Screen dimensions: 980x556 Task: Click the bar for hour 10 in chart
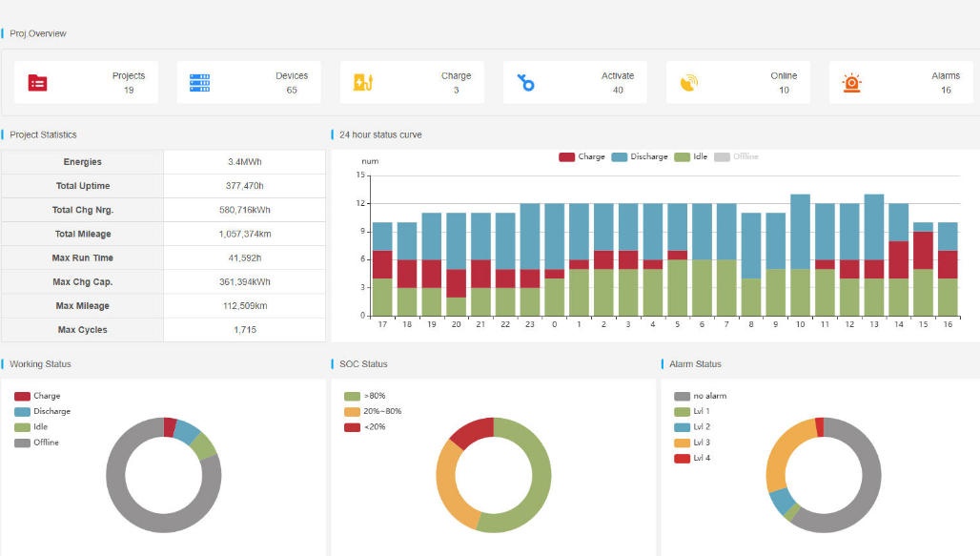point(800,255)
